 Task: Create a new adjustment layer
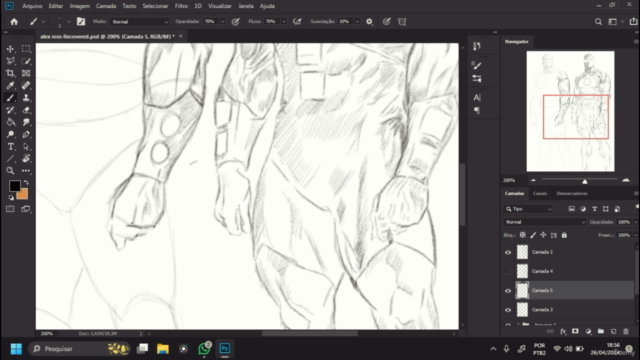point(588,331)
